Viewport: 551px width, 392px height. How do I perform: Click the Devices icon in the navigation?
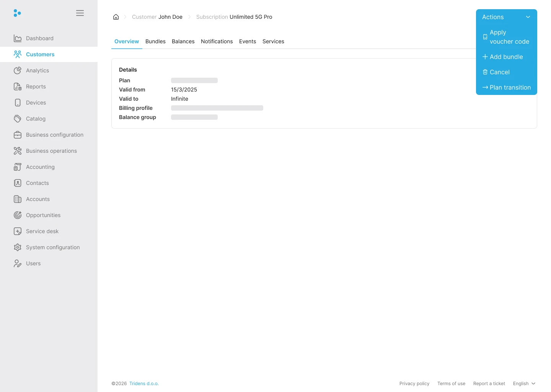coord(18,103)
